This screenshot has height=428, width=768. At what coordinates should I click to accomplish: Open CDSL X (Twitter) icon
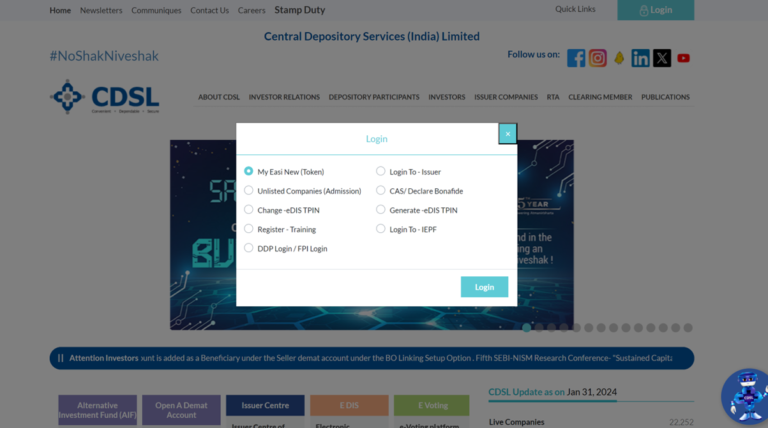662,58
